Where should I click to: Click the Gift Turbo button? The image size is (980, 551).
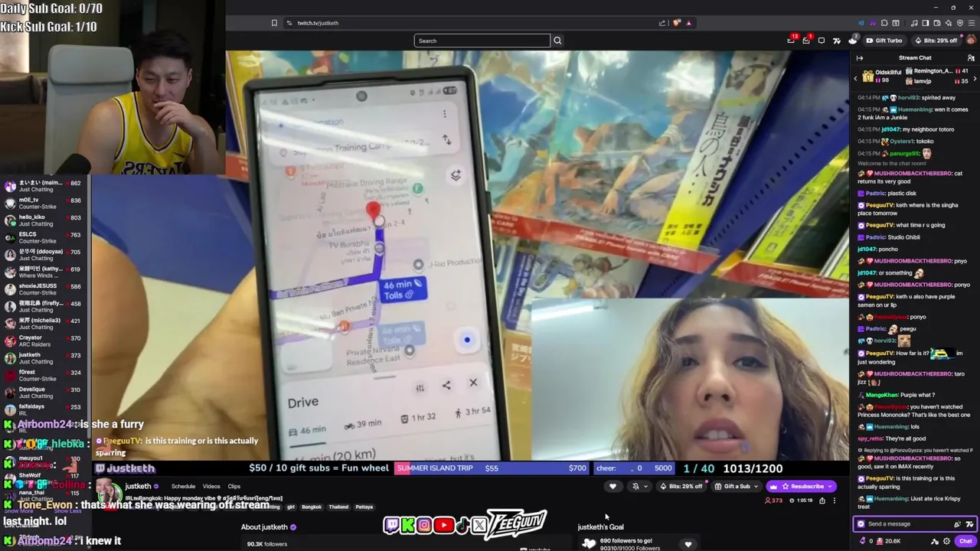tap(884, 41)
